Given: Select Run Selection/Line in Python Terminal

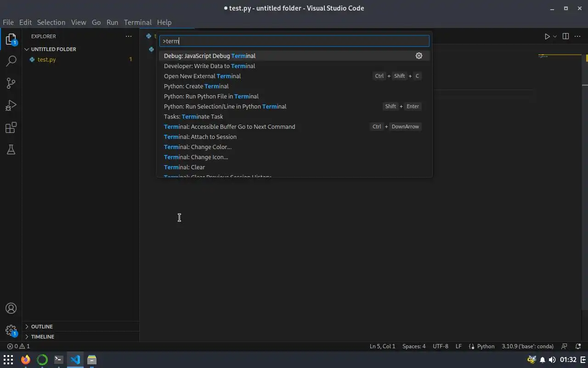Looking at the screenshot, I should pos(294,106).
